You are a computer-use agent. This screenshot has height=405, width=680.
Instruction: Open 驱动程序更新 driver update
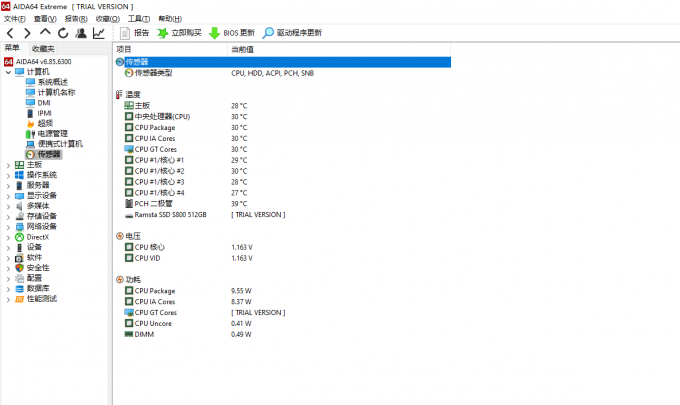(293, 33)
